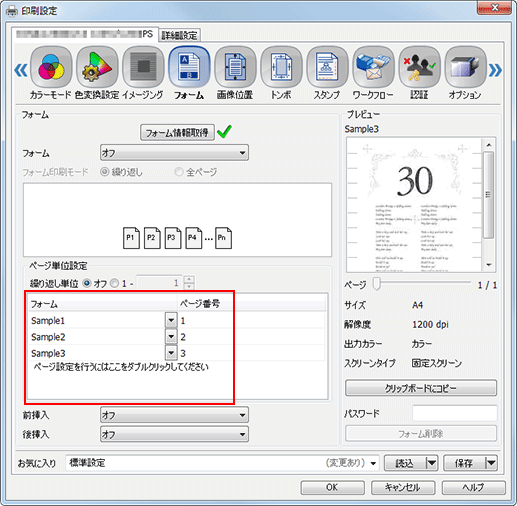
Task: Open the トンボ settings icon
Action: (x=281, y=68)
